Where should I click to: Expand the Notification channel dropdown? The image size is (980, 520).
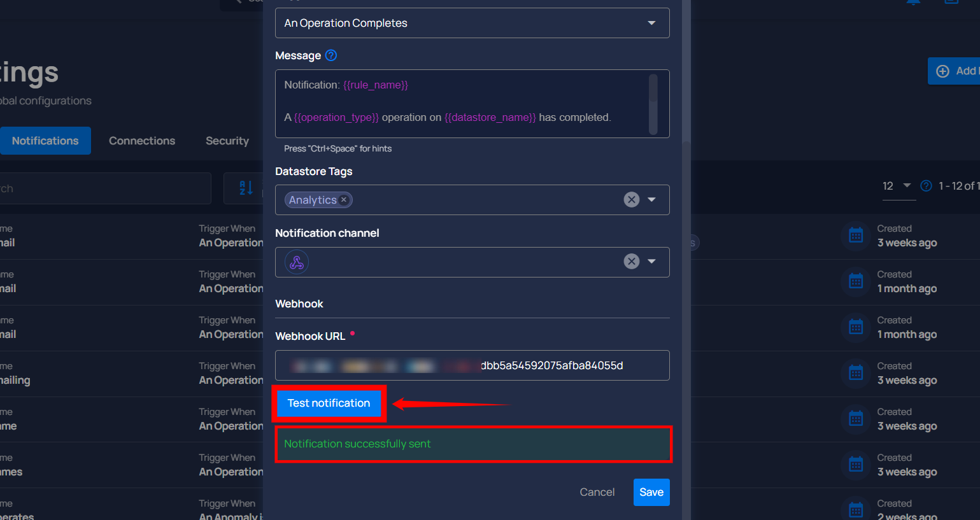[651, 262]
